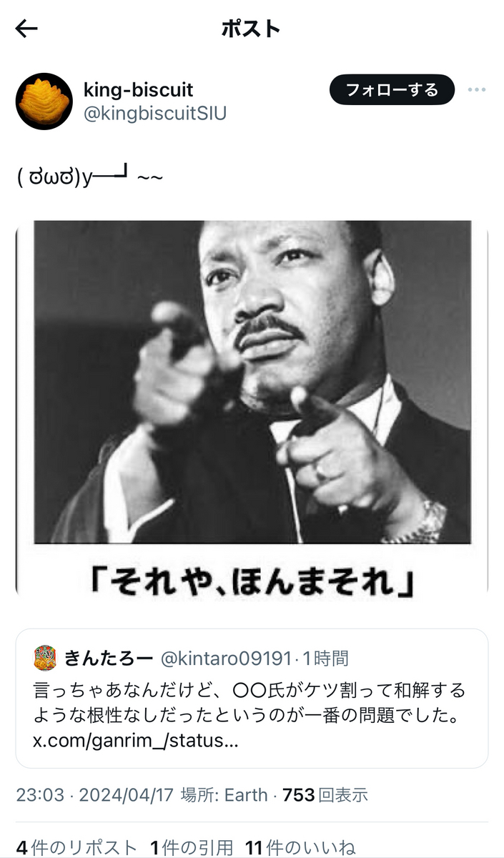The image size is (504, 858).
Task: View the 1 件の引用 quotes list
Action: (x=192, y=848)
